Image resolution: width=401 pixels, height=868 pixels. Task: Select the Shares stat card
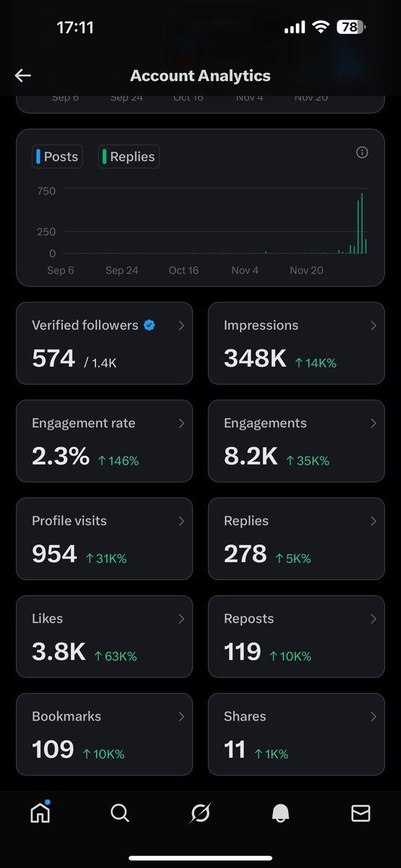tap(297, 734)
